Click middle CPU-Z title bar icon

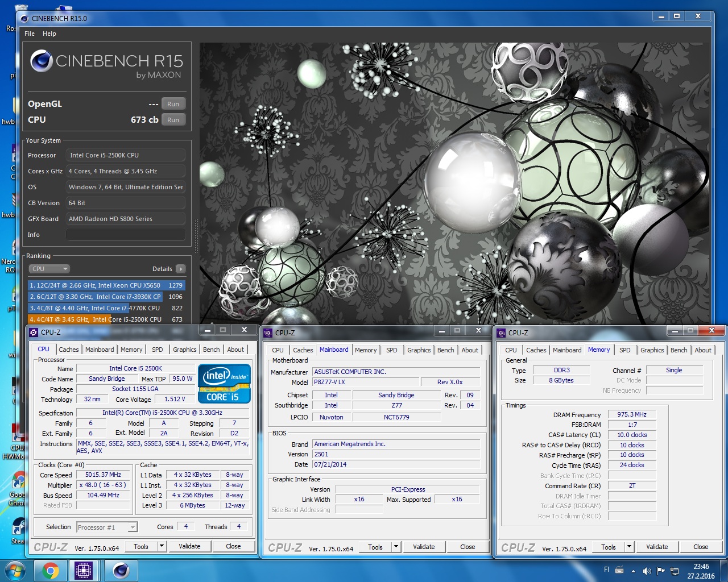coord(268,332)
